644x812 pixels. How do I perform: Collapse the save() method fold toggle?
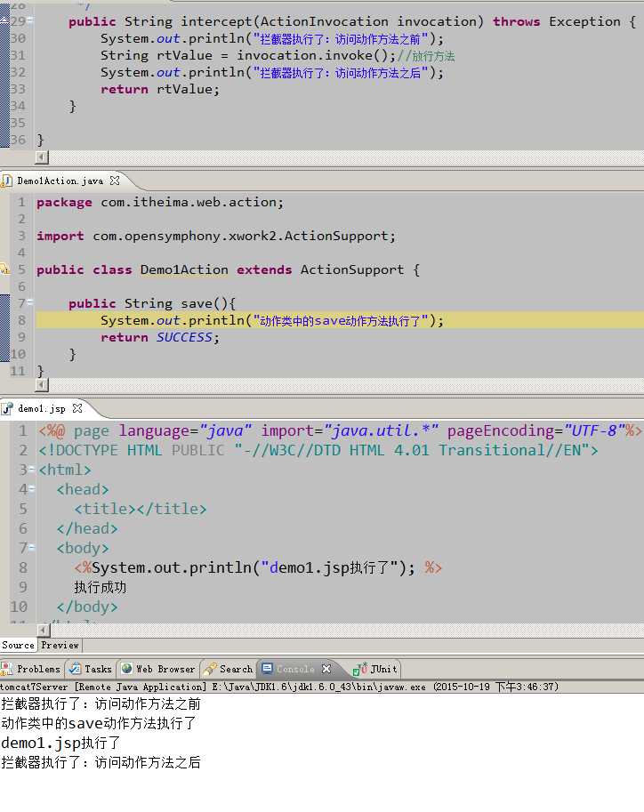click(30, 301)
